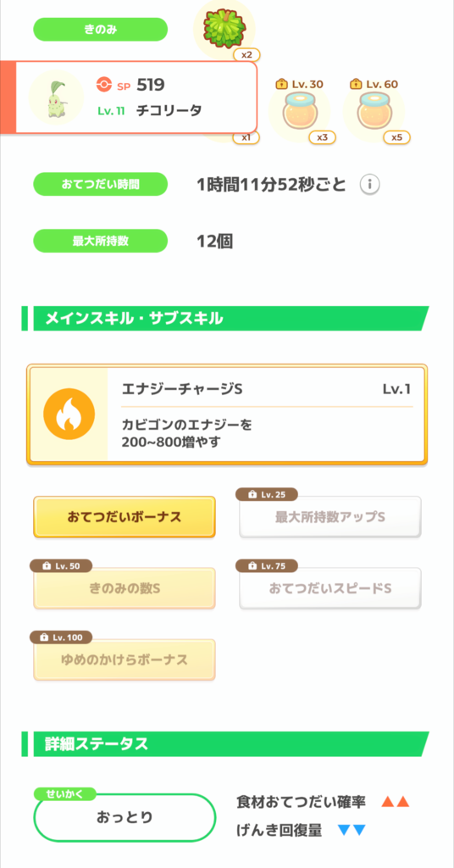Tap the おっとり nature box
This screenshot has height=868, width=454.
[x=125, y=817]
